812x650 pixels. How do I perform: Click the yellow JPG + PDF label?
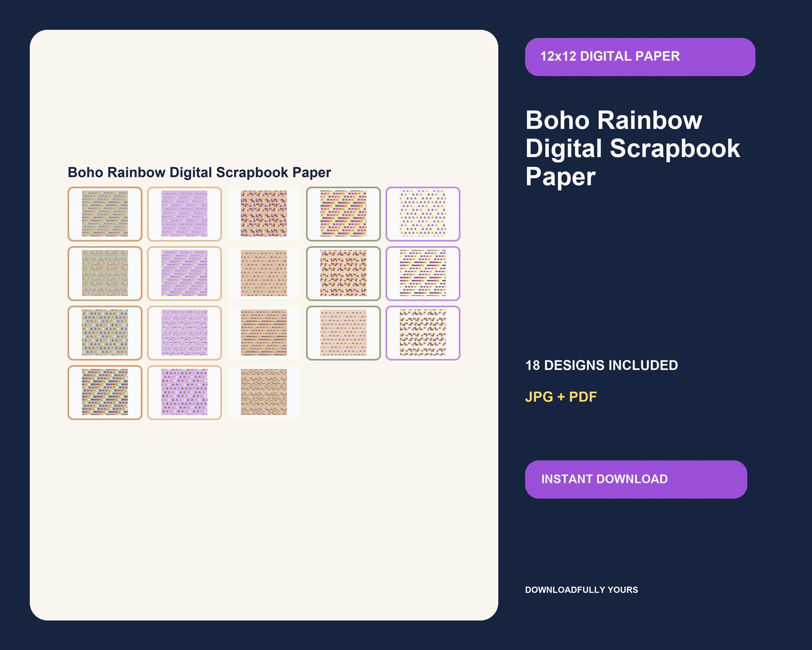point(561,397)
